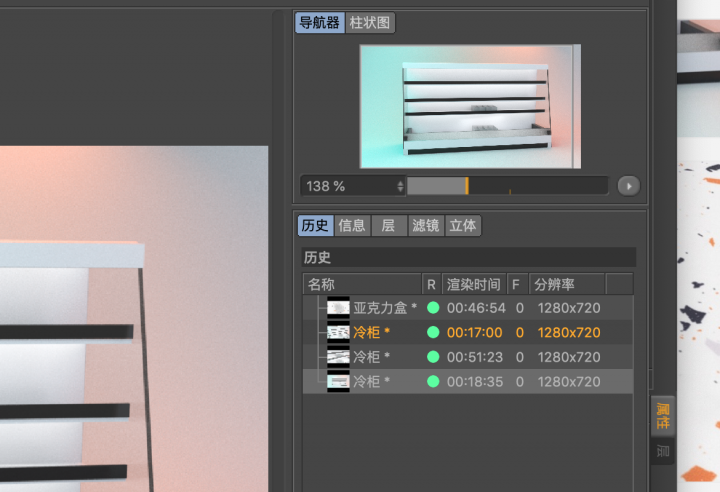Viewport: 720px width, 492px height.
Task: Click thumbnail icon of 冷柜 rendered in 00:51:23
Action: click(338, 357)
